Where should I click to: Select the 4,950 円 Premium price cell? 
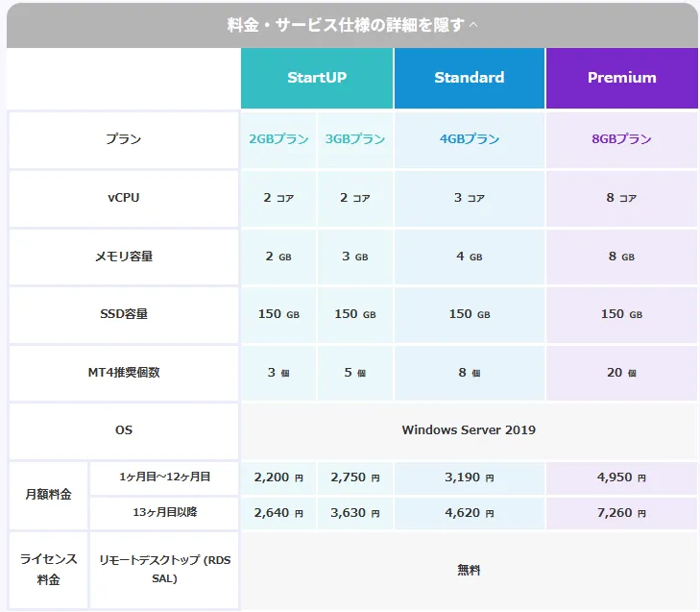point(621,477)
